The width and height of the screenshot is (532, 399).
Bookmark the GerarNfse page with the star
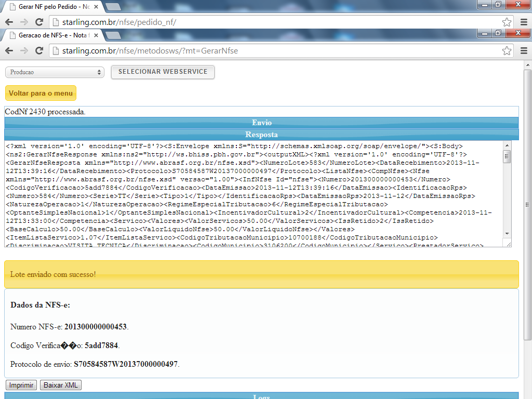pyautogui.click(x=507, y=51)
